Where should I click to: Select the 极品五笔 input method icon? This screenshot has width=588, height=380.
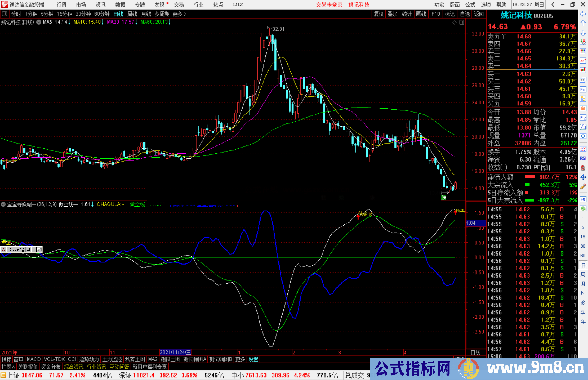click(16, 250)
